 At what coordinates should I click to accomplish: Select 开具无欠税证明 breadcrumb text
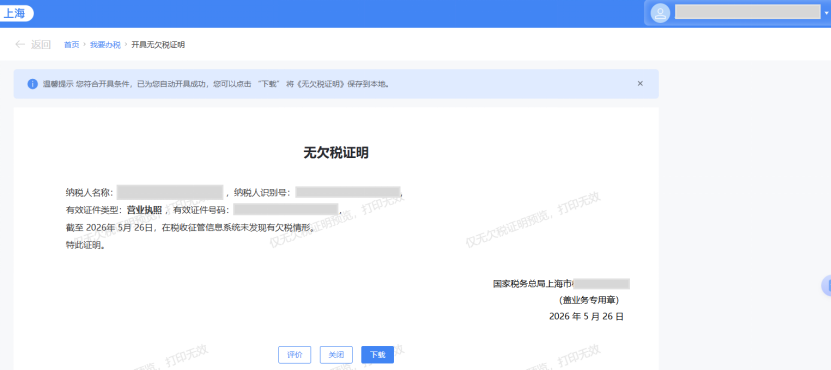pyautogui.click(x=158, y=45)
